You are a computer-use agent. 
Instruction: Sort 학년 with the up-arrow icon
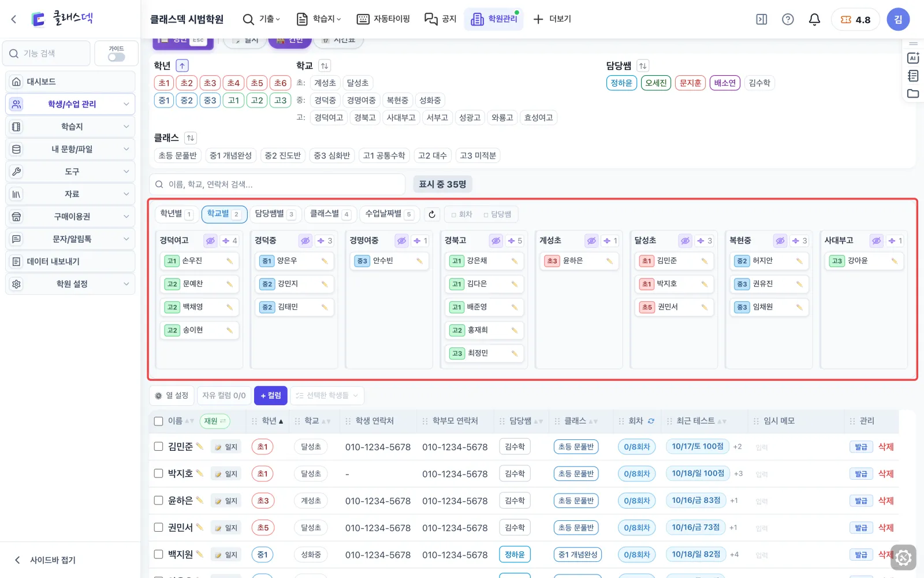point(182,66)
